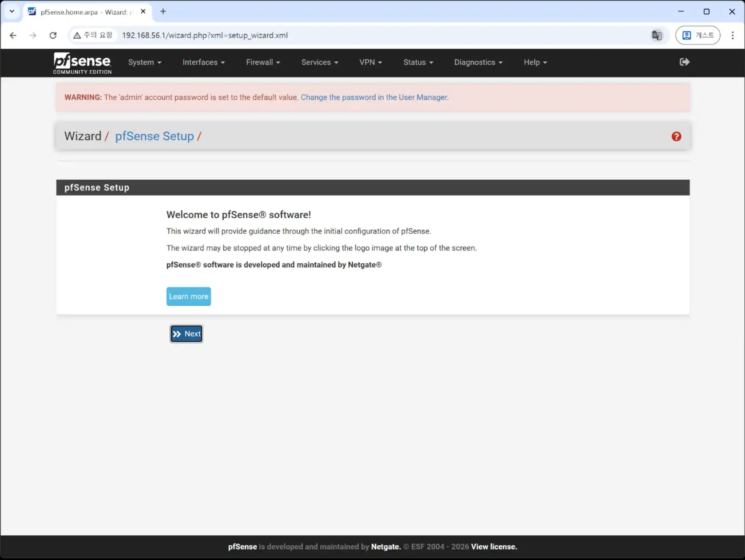Click the browser reload icon
Screen dimensions: 745x560
pos(53,36)
